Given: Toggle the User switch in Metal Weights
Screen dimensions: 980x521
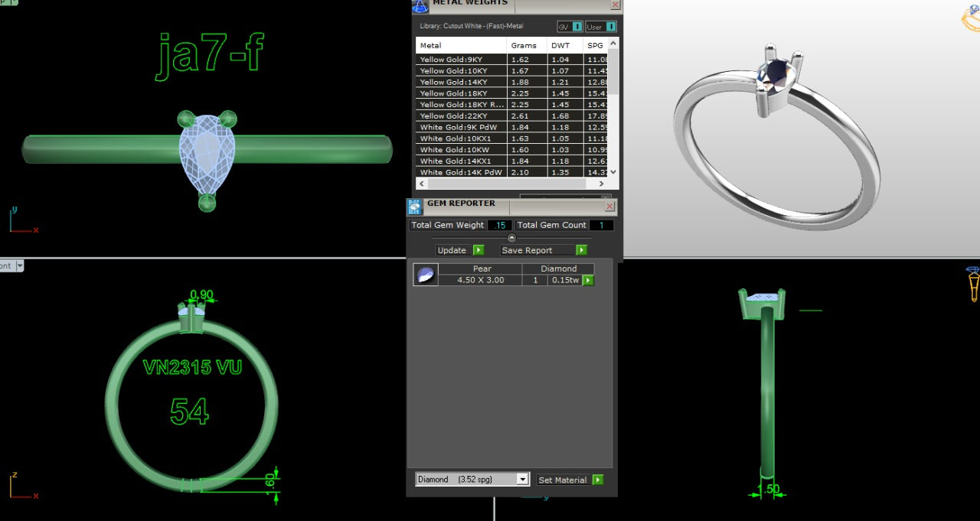Looking at the screenshot, I should point(601,27).
